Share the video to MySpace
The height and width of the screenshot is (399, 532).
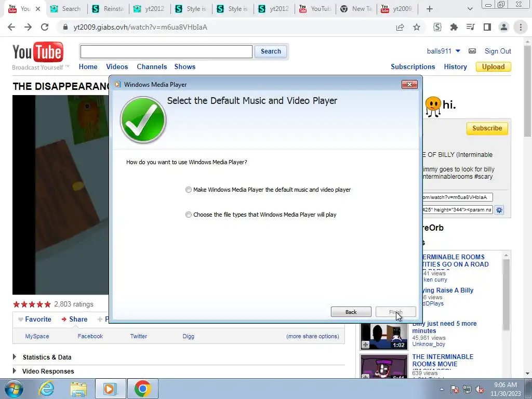point(37,336)
